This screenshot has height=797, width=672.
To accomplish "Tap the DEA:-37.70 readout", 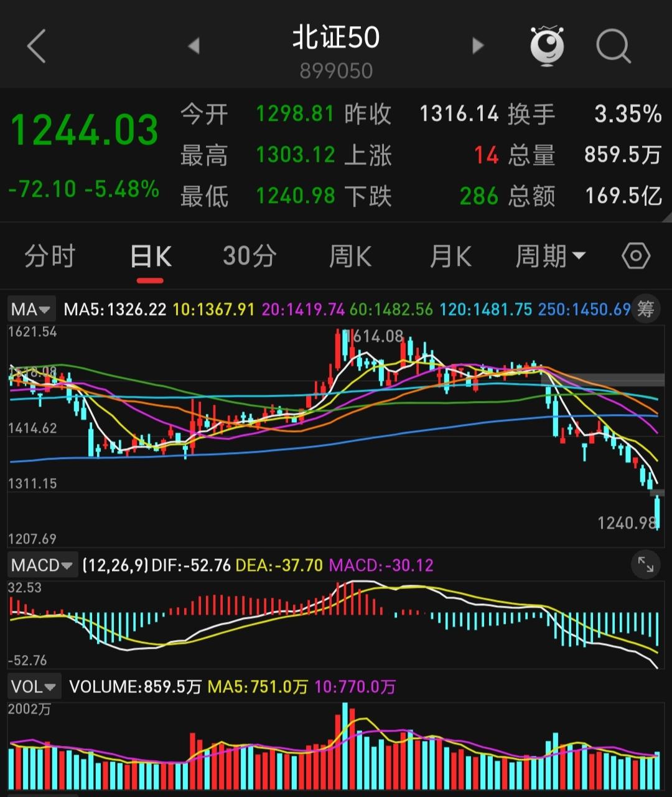I will click(x=280, y=565).
